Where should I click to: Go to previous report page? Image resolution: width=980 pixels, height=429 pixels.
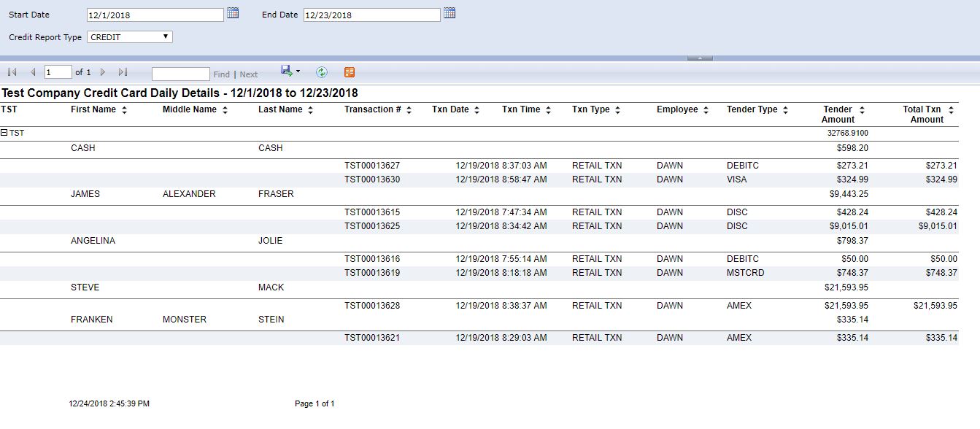click(x=33, y=72)
